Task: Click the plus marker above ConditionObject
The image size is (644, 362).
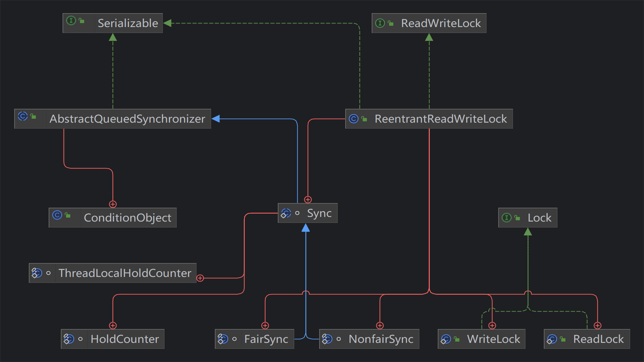Action: coord(113,204)
